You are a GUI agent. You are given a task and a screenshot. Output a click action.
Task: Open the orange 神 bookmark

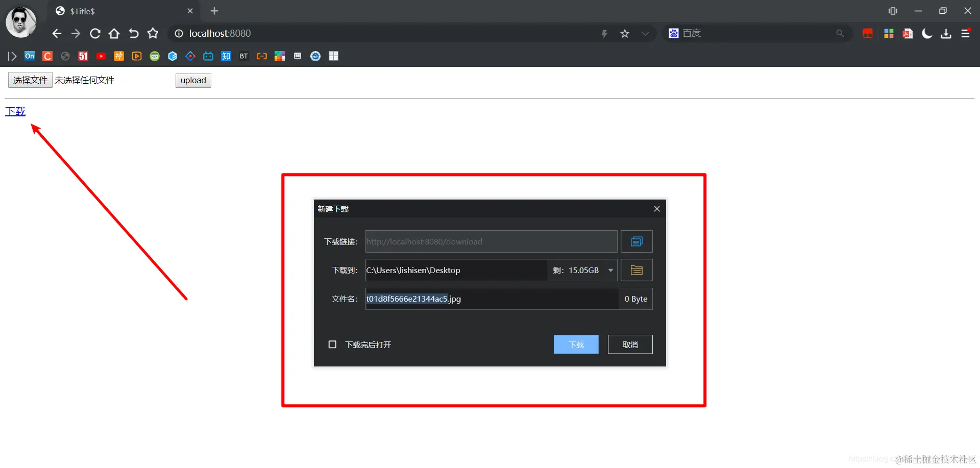tap(119, 56)
